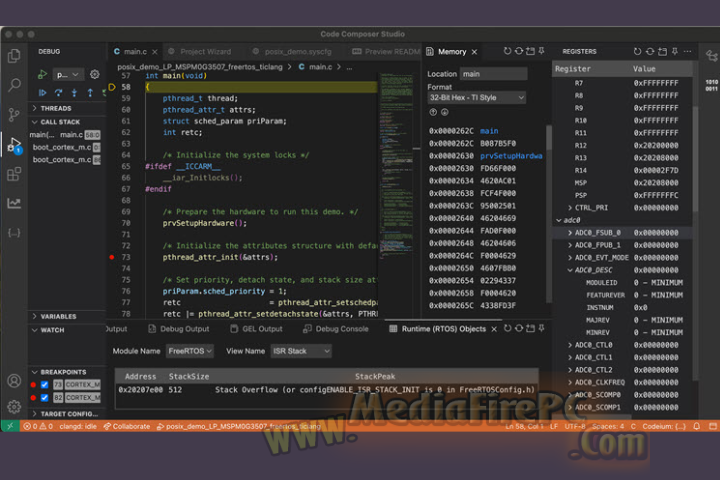The height and width of the screenshot is (480, 720).
Task: Open the Explorer view in activity bar
Action: click(14, 56)
